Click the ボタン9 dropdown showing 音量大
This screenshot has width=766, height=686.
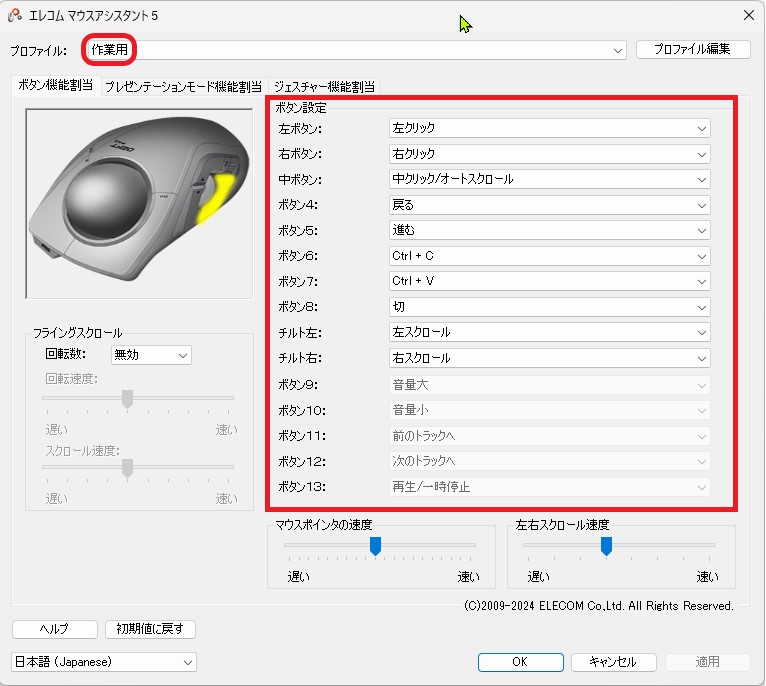(550, 385)
